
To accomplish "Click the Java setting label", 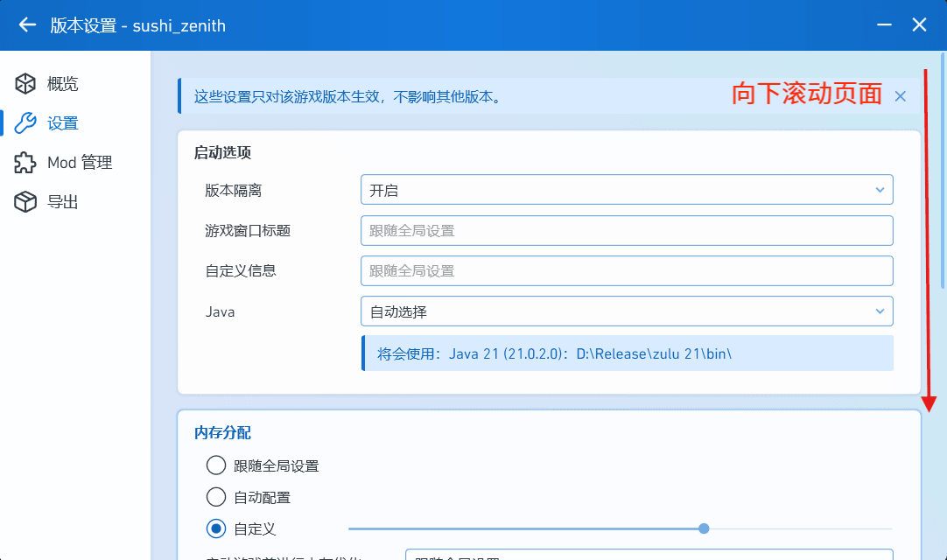I will (220, 311).
